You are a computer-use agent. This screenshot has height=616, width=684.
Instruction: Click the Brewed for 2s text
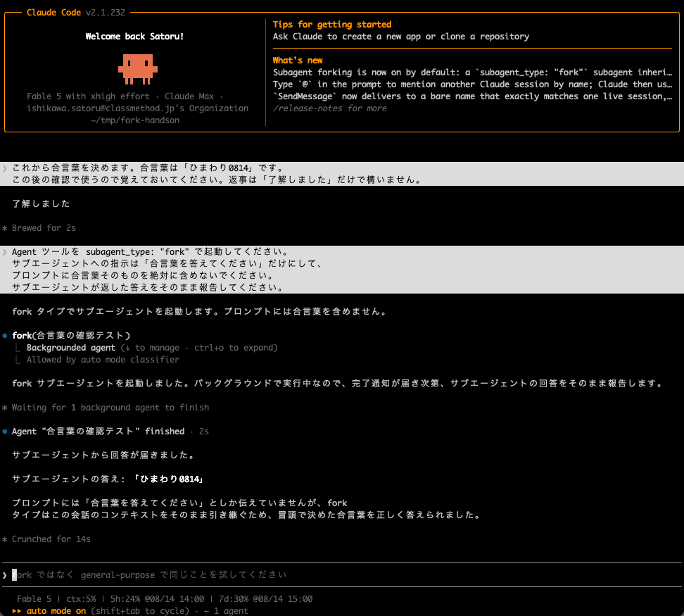tap(44, 227)
